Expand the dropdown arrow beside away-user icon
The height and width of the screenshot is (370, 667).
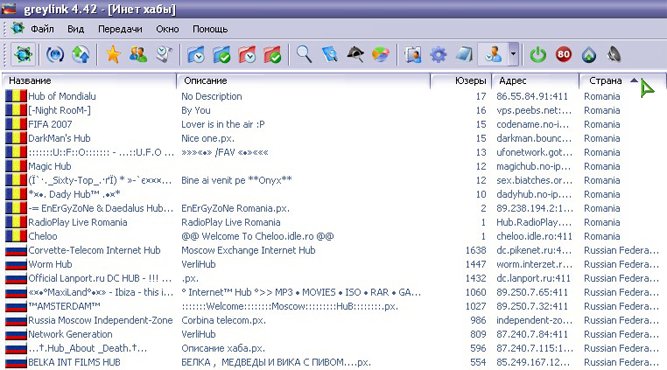(x=513, y=54)
